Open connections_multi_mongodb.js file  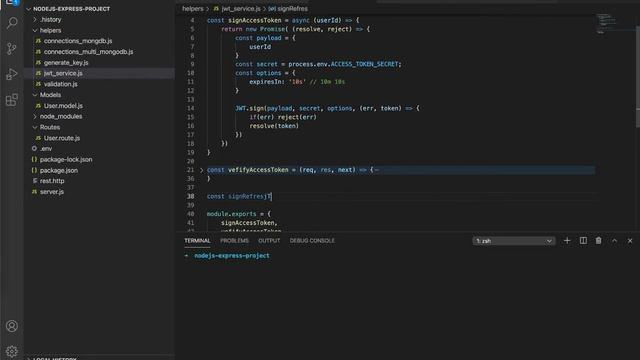click(x=89, y=52)
